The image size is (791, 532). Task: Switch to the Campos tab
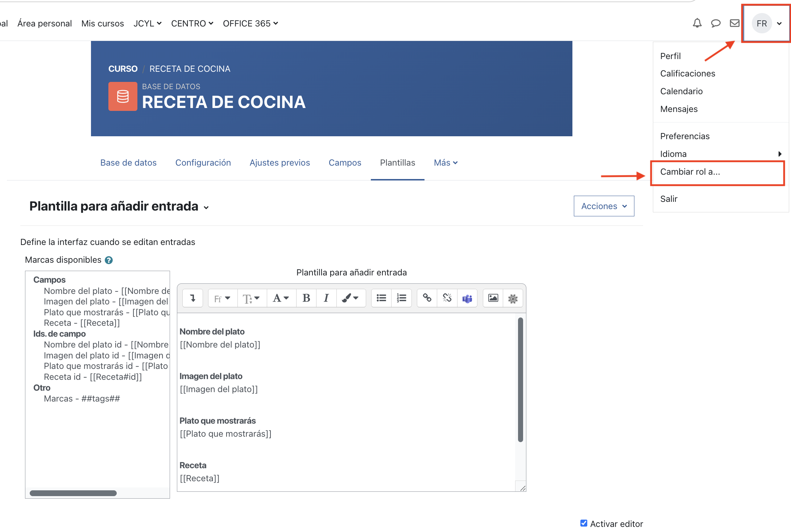(345, 163)
